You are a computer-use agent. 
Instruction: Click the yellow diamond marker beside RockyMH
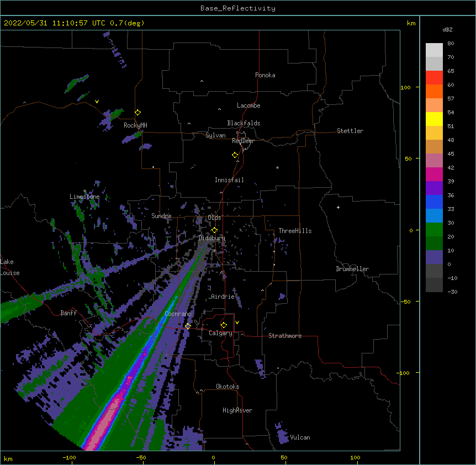point(138,113)
